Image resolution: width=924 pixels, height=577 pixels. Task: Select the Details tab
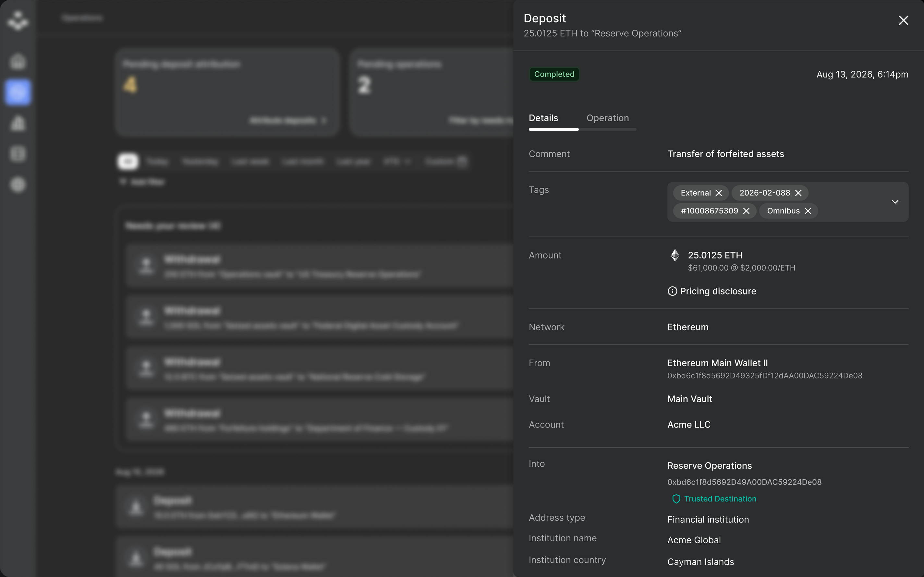click(543, 118)
